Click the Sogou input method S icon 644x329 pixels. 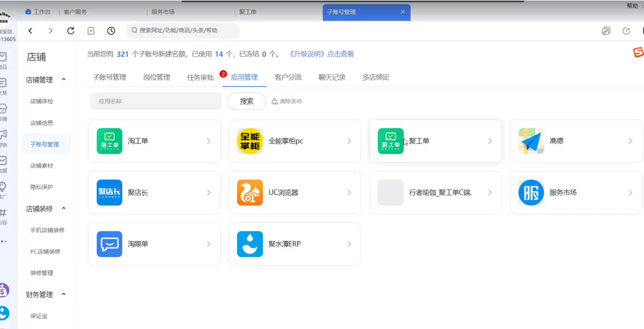tap(638, 52)
